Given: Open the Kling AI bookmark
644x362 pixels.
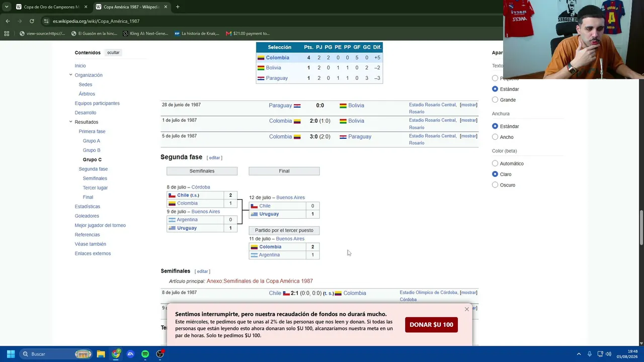Looking at the screenshot, I should [144, 34].
